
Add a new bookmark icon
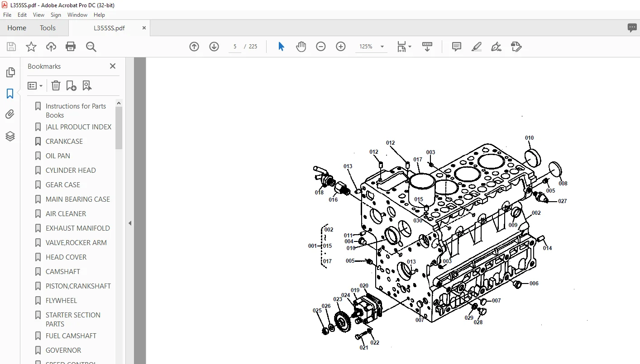tap(71, 85)
